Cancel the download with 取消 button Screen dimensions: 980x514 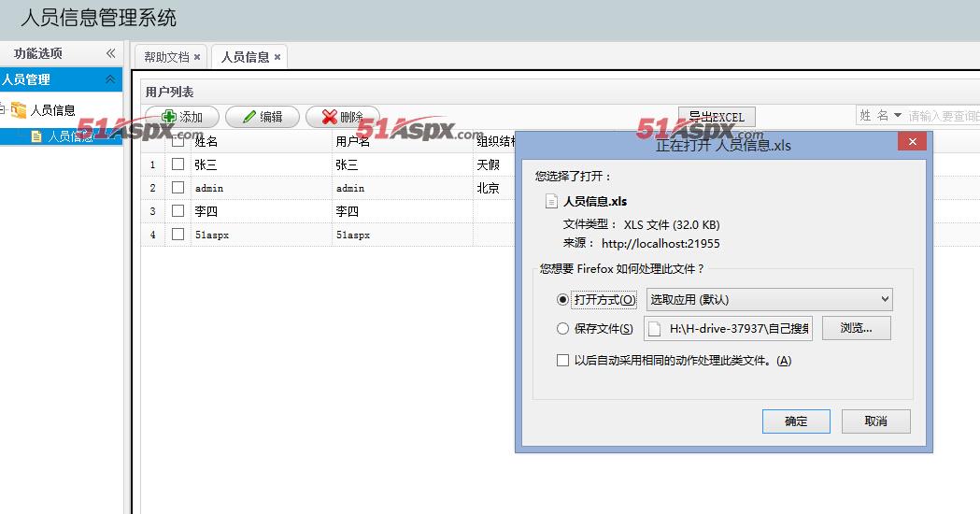875,421
